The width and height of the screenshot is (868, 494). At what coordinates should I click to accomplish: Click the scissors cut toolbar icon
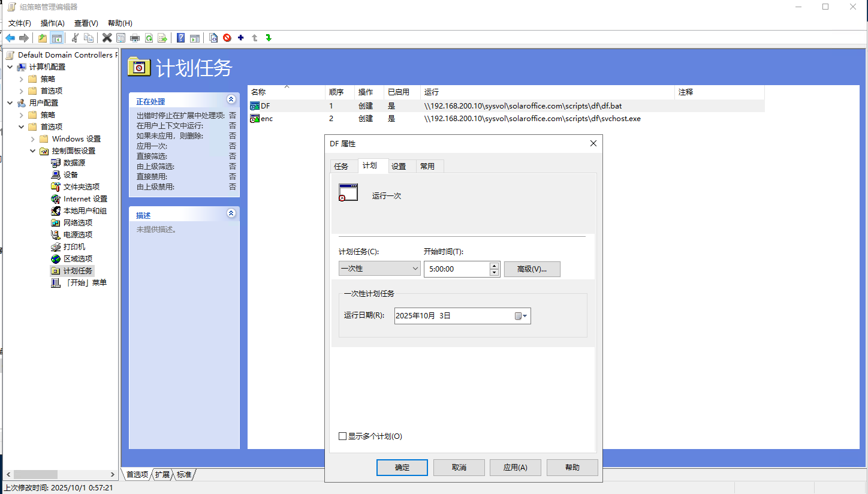75,38
